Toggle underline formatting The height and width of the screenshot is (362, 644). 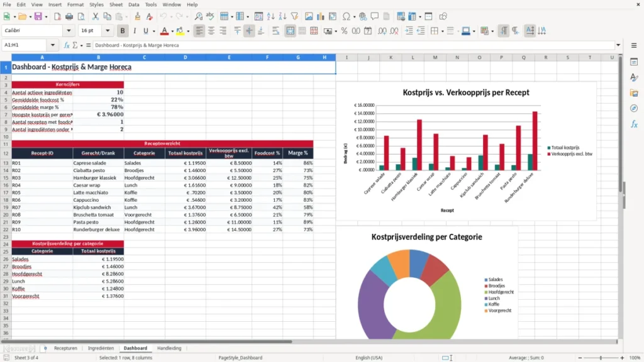pos(145,31)
